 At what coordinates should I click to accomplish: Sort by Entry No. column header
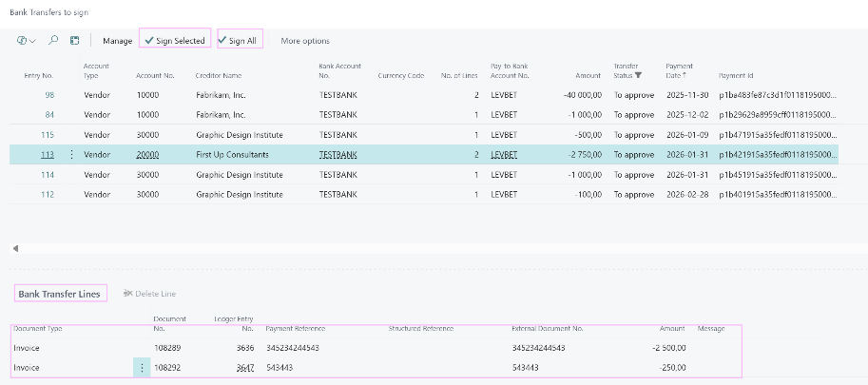[x=39, y=76]
